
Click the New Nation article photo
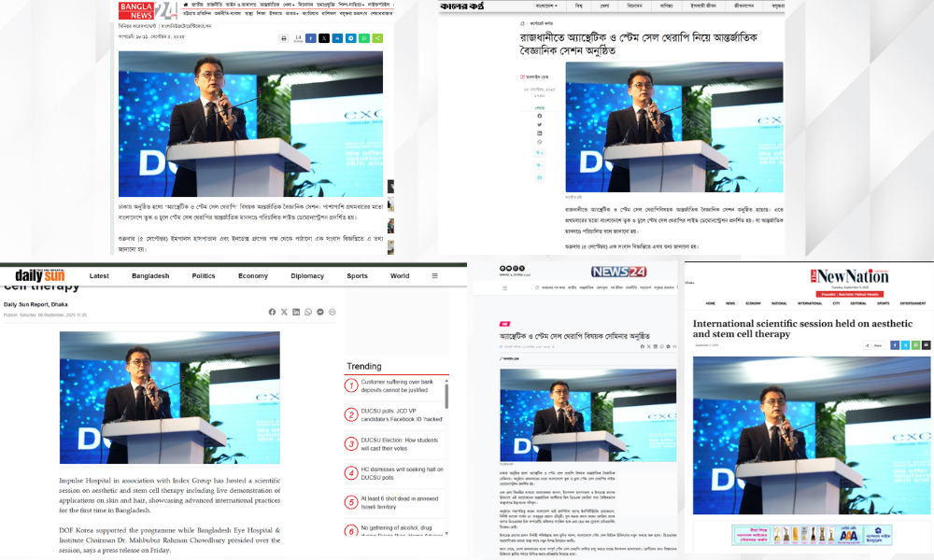(x=812, y=436)
